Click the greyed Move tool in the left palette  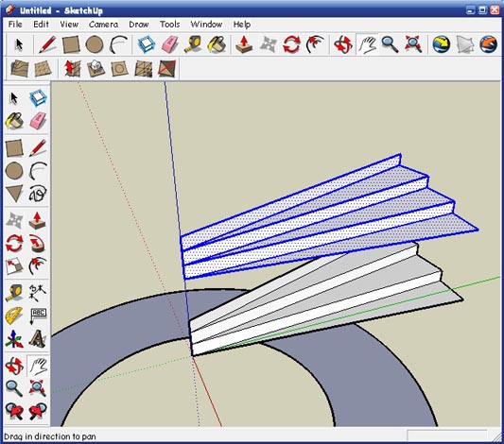14,220
